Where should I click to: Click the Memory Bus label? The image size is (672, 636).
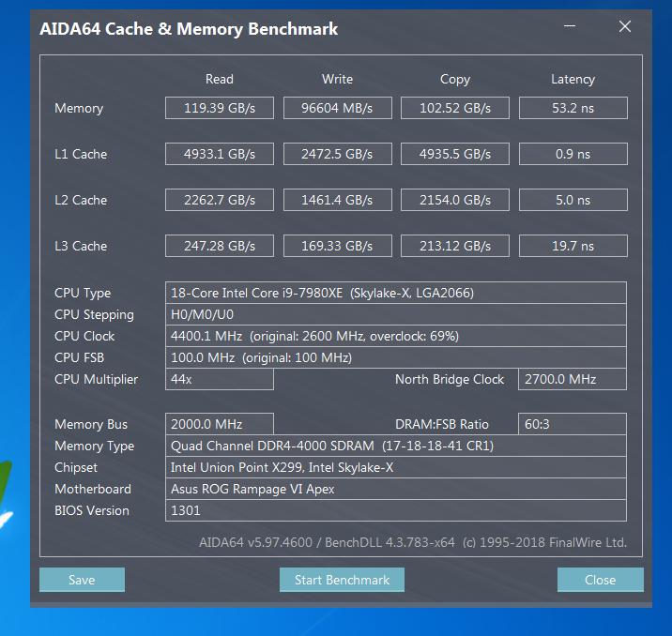(91, 424)
